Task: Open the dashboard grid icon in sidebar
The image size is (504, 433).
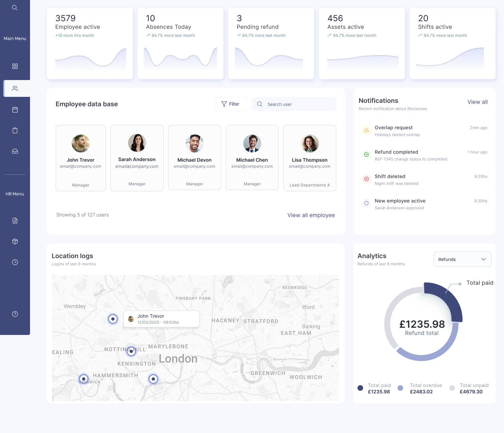Action: 15,66
